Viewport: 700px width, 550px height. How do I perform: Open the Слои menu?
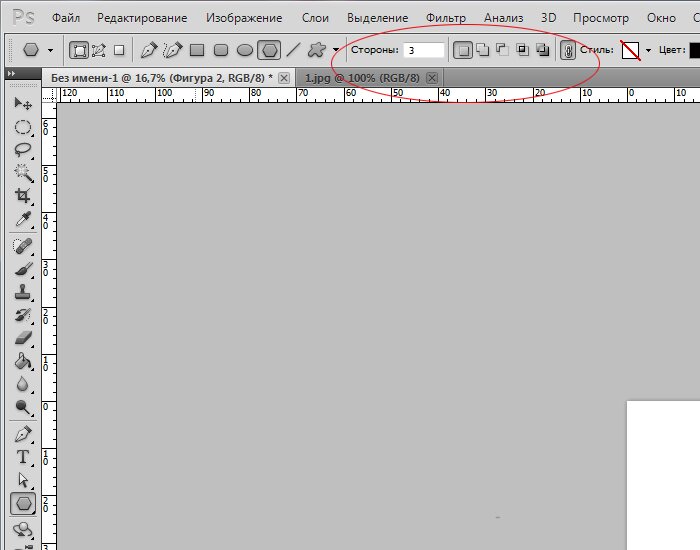(x=315, y=18)
